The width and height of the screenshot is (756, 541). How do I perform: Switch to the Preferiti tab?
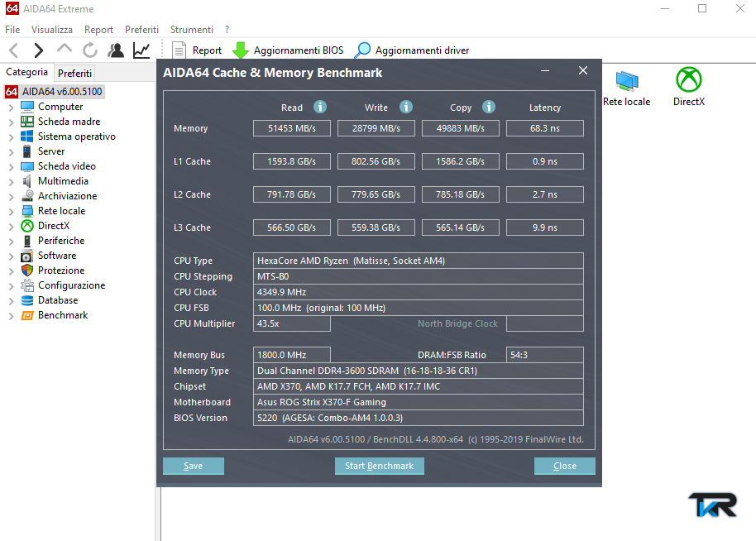[74, 74]
